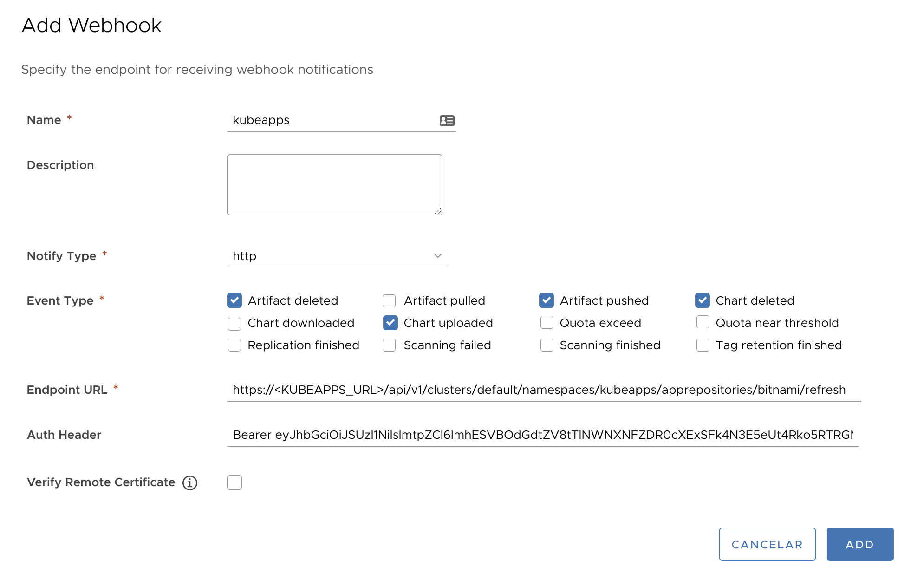
Task: Disable the Artifact pushed event
Action: pos(547,300)
